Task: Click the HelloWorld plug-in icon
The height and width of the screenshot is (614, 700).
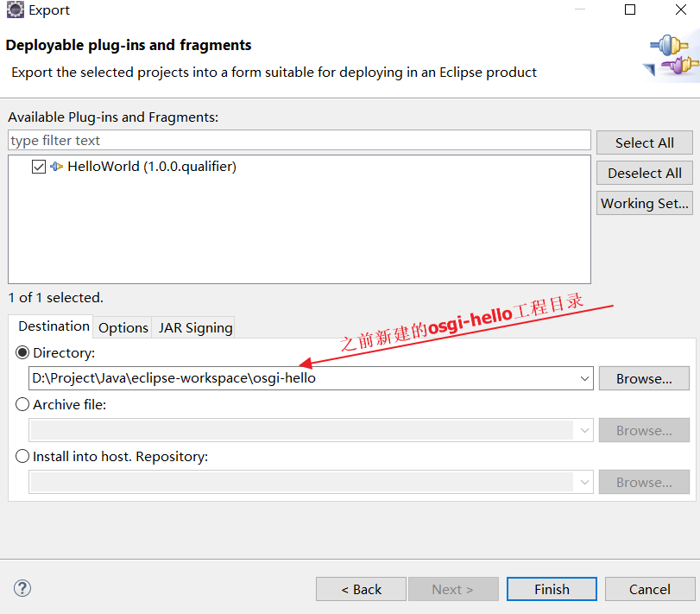Action: coord(56,167)
